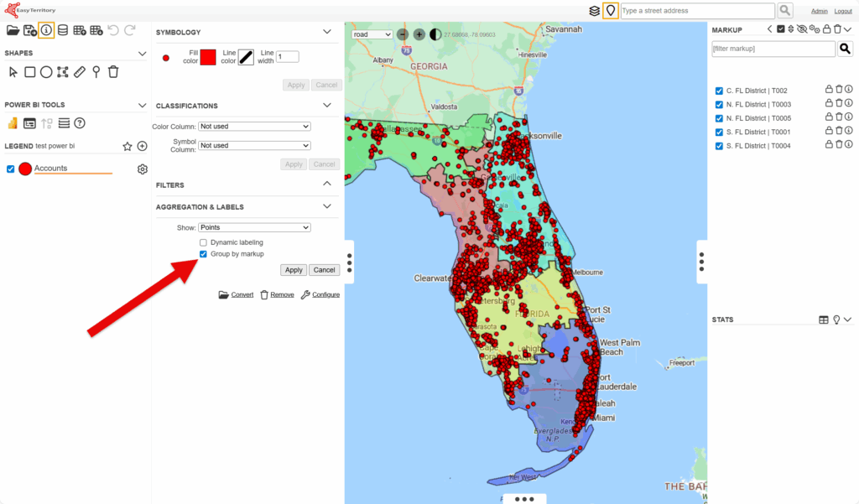Open Accounts layer settings gear
The height and width of the screenshot is (504, 859).
point(143,169)
